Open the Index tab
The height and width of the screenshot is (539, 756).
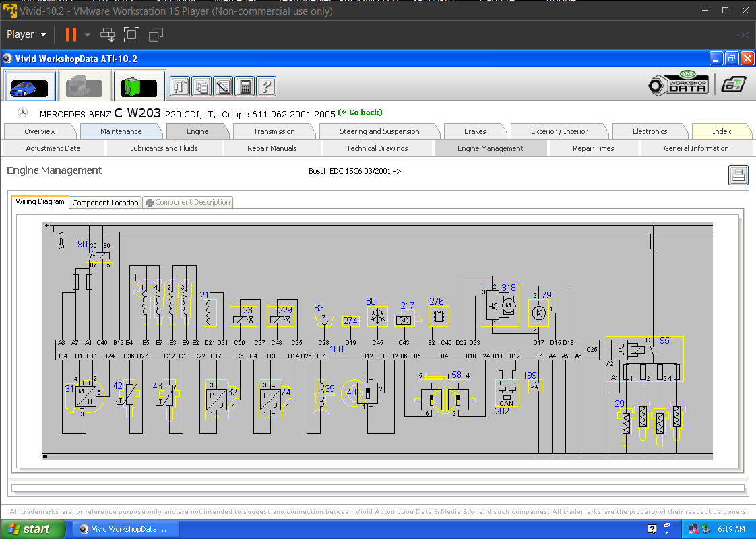[722, 131]
